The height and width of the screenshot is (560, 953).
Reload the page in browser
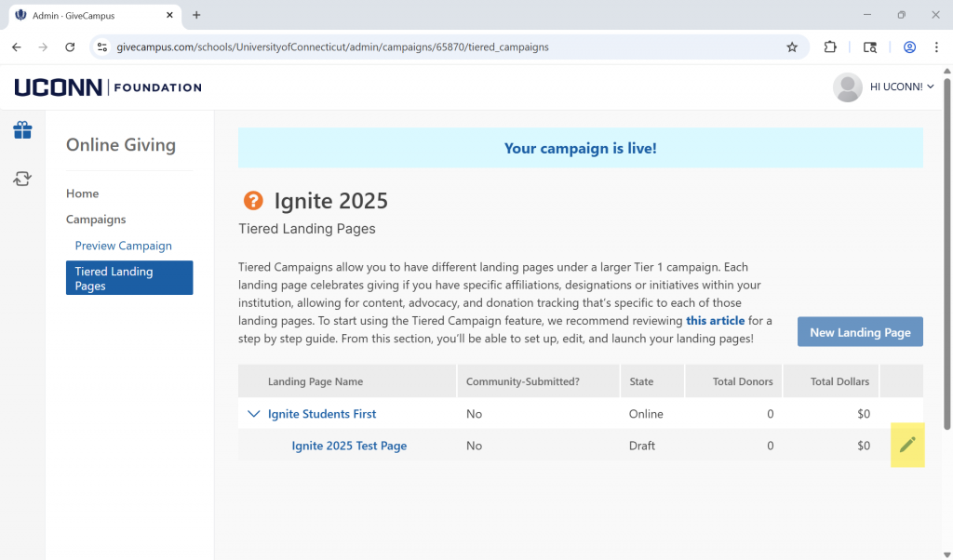70,47
